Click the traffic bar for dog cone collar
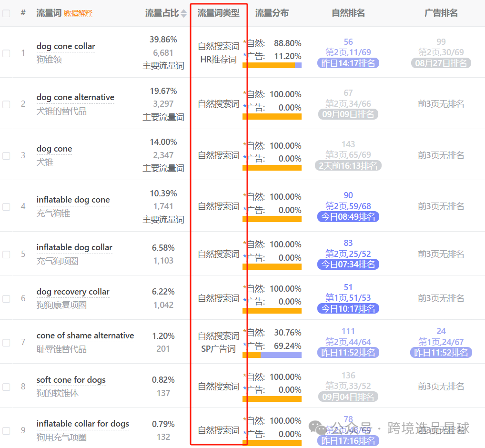 tap(272, 65)
